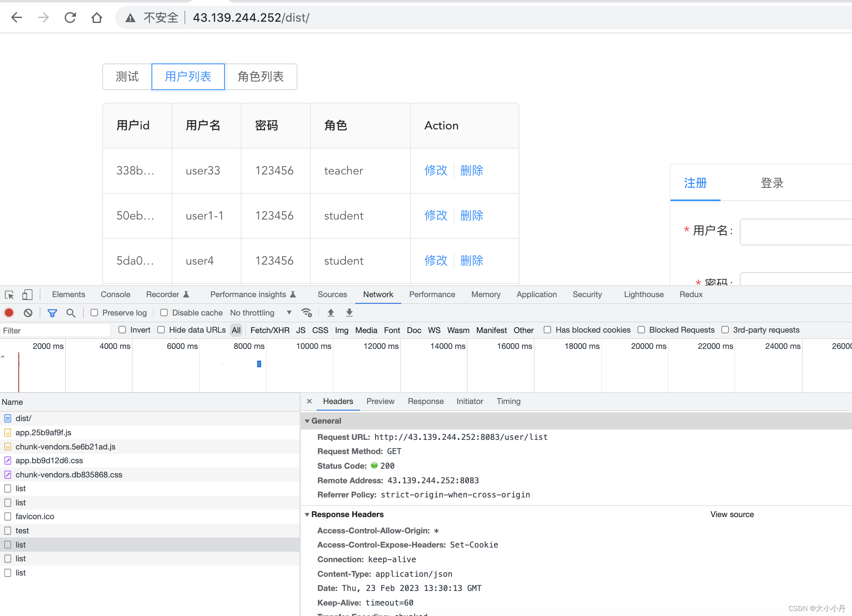Screen dimensions: 852x616
Task: Click the Network tab in DevTools
Action: pos(378,294)
